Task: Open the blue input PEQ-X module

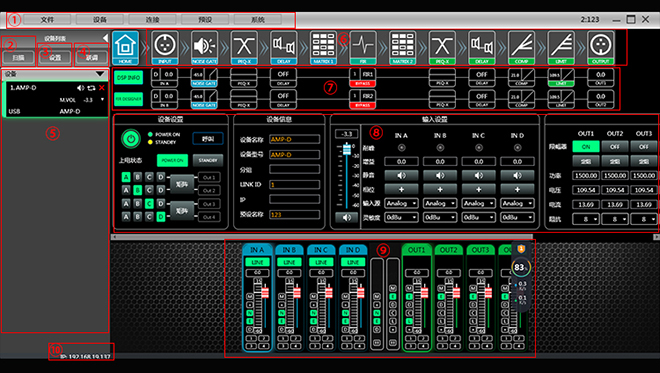Action: (x=244, y=47)
